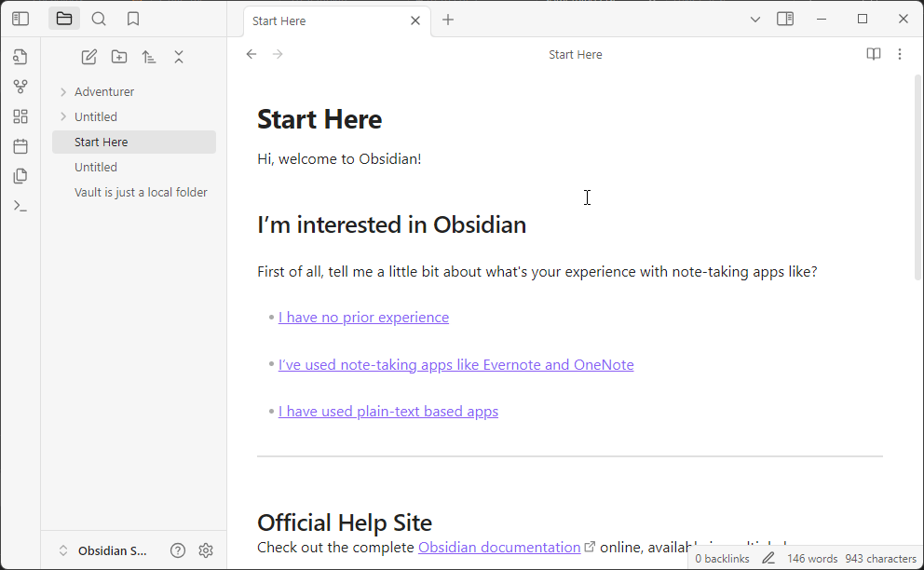The width and height of the screenshot is (924, 570).
Task: Open the file explorer folder tab
Action: pyautogui.click(x=64, y=19)
